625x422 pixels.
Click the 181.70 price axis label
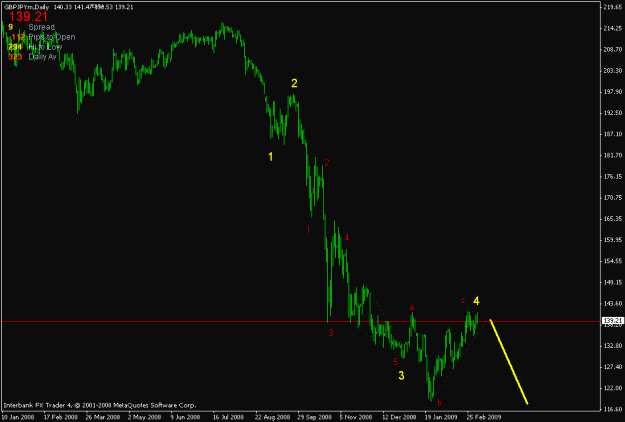613,155
